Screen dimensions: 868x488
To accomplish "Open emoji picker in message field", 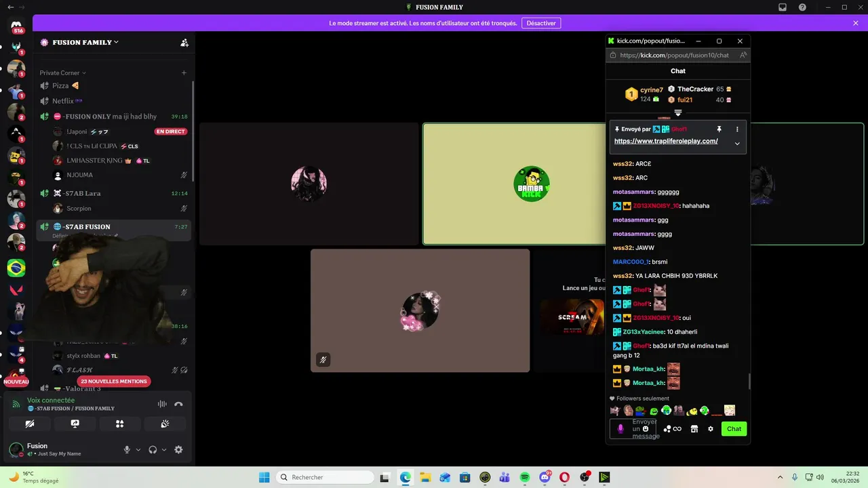I will point(646,428).
